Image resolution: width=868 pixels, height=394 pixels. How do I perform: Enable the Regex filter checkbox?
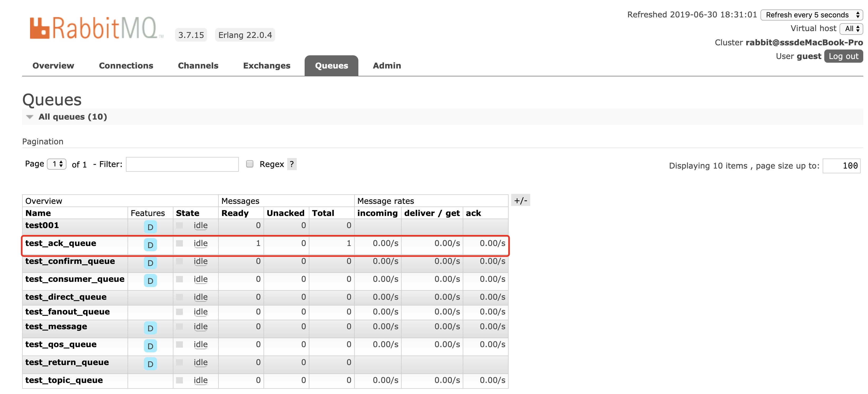250,164
